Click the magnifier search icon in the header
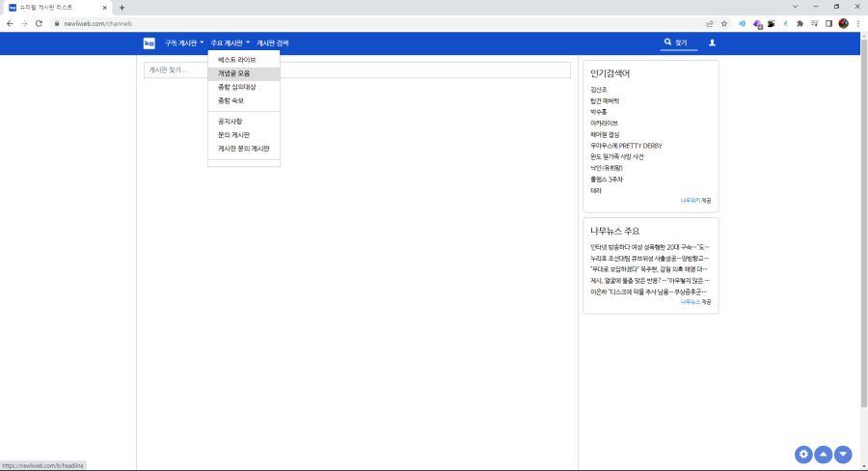 click(x=667, y=42)
